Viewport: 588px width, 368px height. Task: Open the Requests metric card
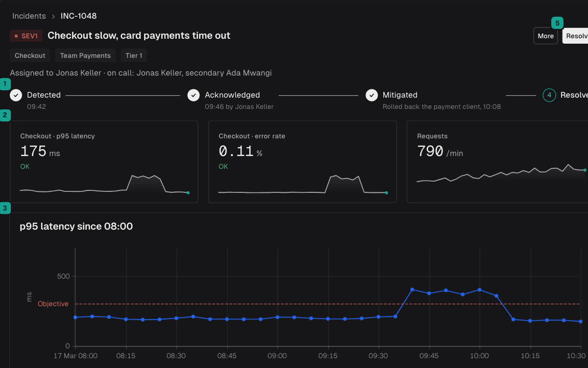click(497, 162)
